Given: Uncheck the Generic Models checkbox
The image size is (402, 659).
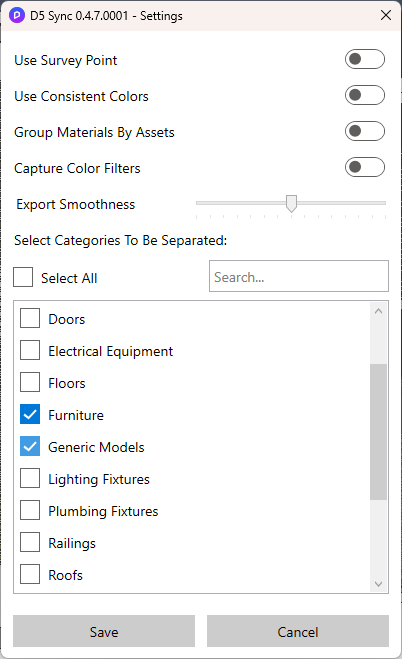Looking at the screenshot, I should point(30,446).
